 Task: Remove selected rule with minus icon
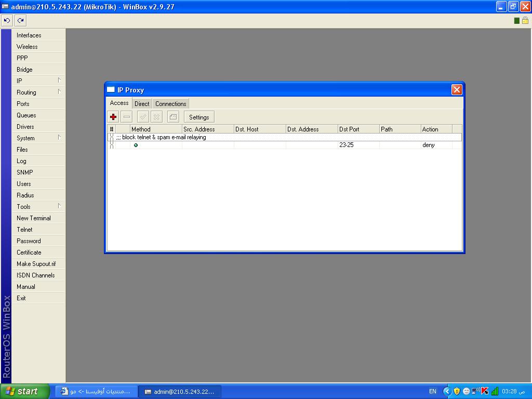127,117
